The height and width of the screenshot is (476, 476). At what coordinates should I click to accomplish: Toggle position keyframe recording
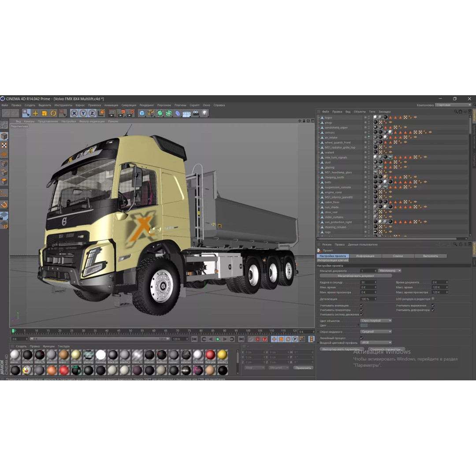274,339
